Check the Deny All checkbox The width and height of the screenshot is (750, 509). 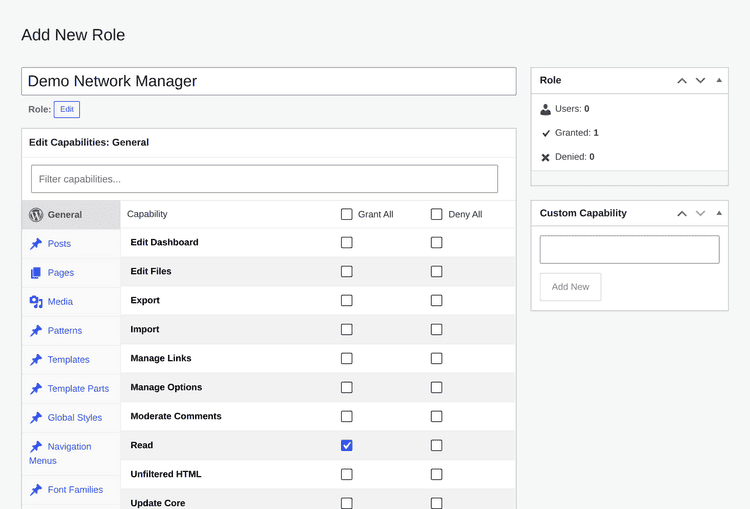[x=437, y=214]
